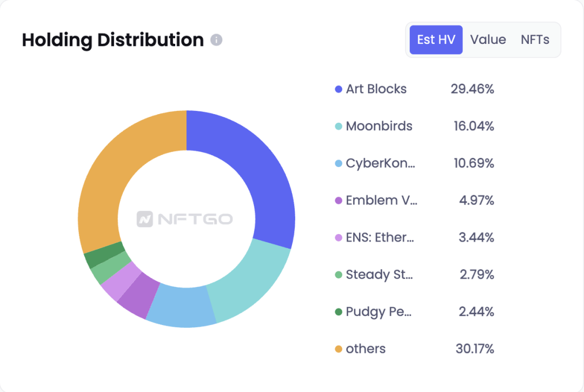Click the NFTGO logo in the donut center

(185, 219)
